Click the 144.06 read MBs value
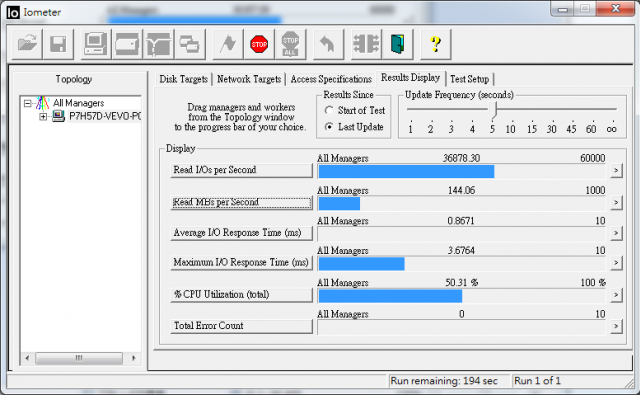The height and width of the screenshot is (395, 640). coord(462,191)
